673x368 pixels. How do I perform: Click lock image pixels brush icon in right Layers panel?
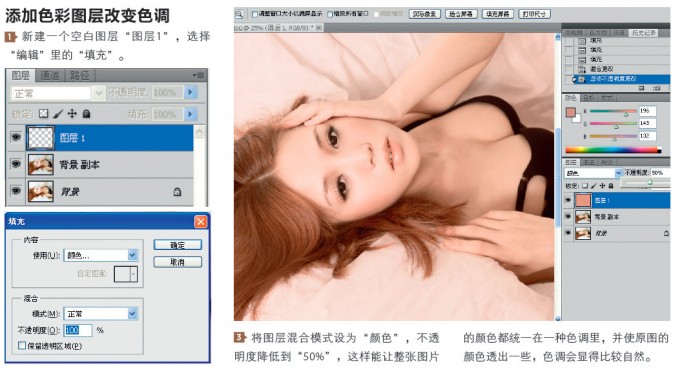(x=594, y=186)
